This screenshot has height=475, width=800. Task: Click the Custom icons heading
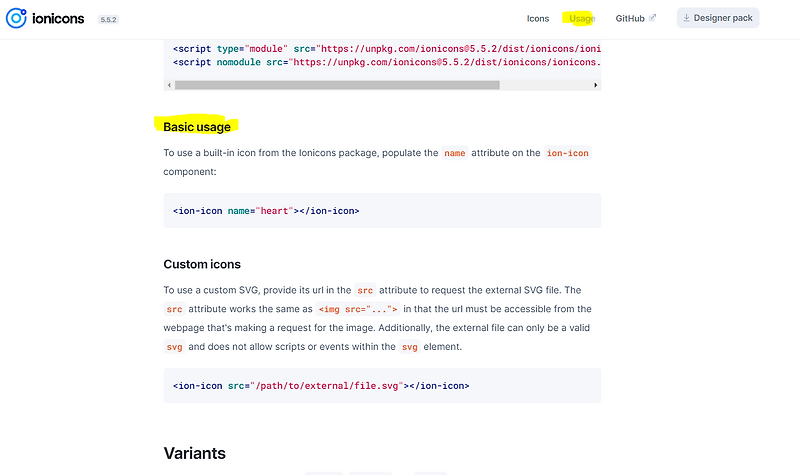click(202, 264)
